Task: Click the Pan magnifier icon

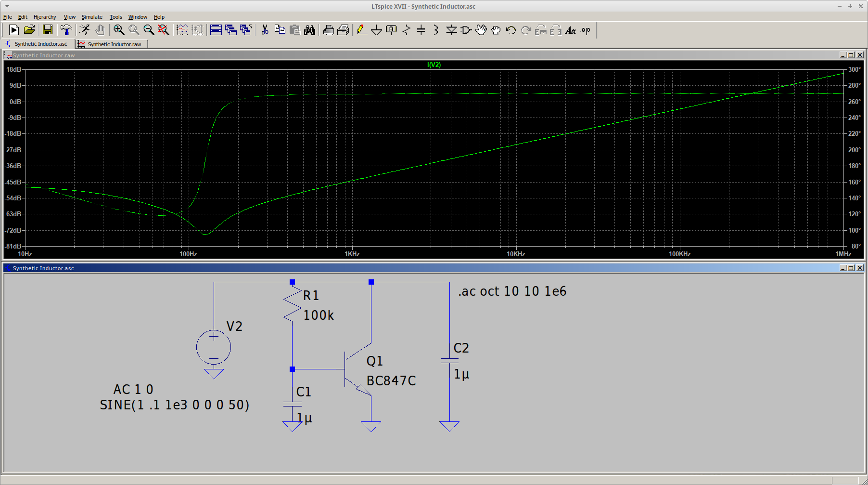Action: tap(134, 30)
